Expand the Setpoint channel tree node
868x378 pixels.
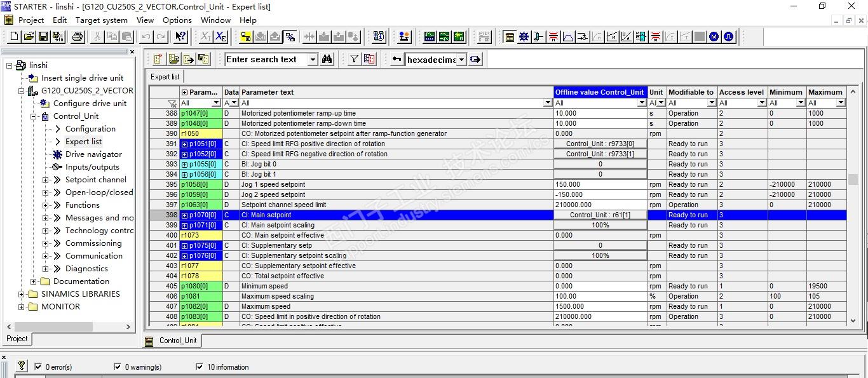[x=46, y=180]
